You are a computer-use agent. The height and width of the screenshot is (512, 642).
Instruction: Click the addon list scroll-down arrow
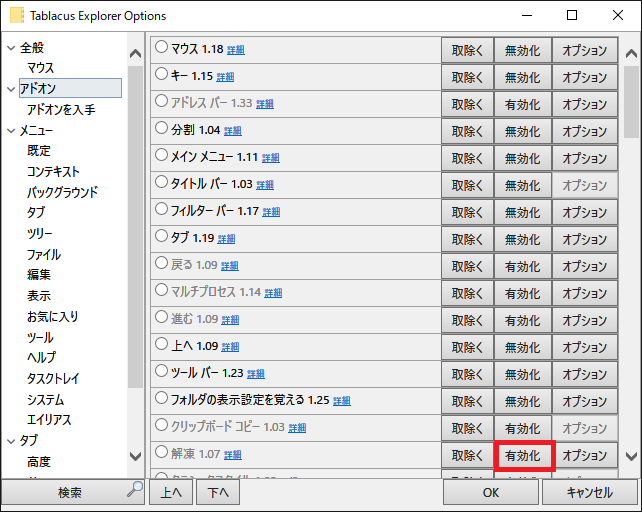(631, 456)
